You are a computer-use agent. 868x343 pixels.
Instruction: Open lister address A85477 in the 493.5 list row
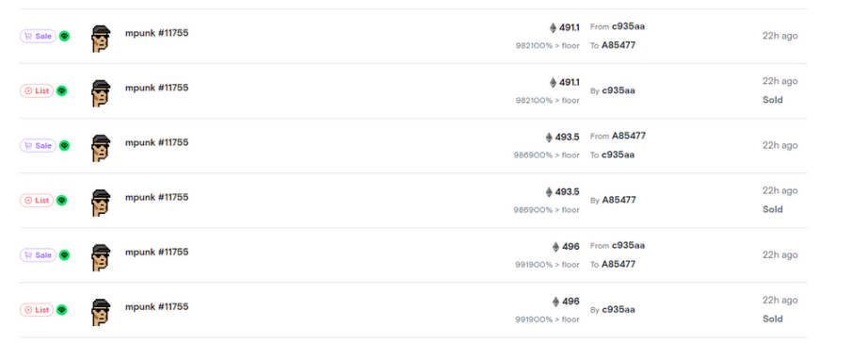(x=619, y=200)
